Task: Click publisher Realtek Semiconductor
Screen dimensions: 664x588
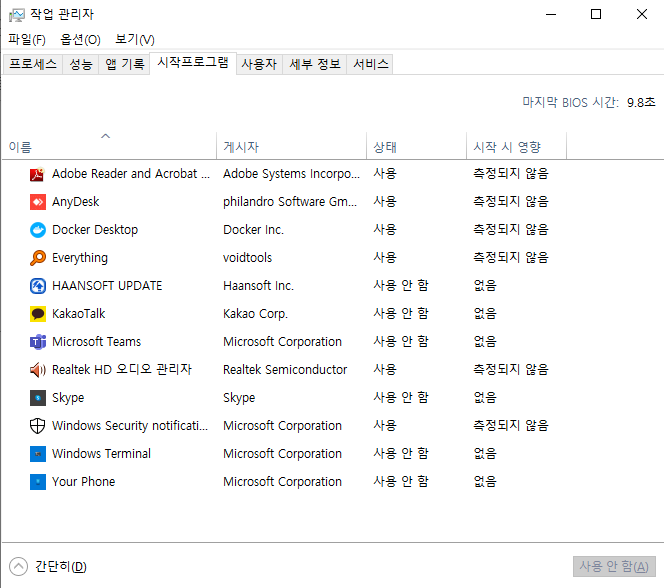Action: point(285,370)
